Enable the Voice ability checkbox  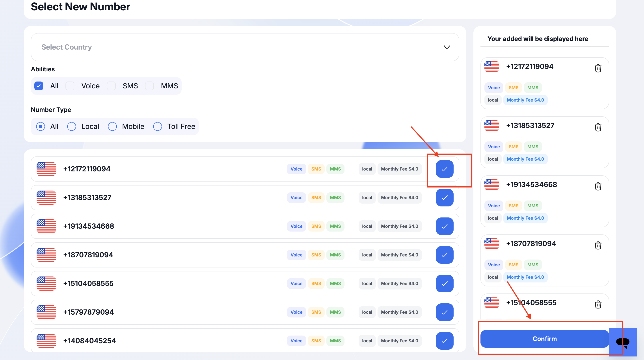pyautogui.click(x=70, y=86)
